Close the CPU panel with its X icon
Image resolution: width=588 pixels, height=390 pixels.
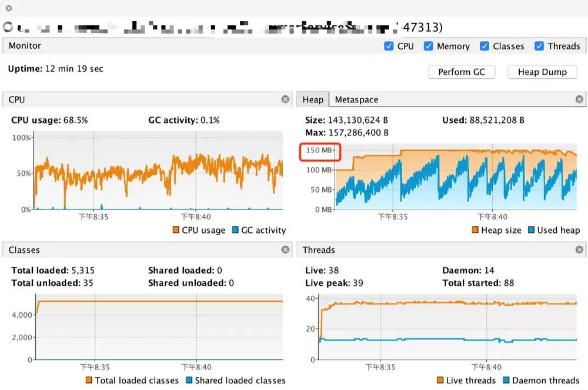285,99
